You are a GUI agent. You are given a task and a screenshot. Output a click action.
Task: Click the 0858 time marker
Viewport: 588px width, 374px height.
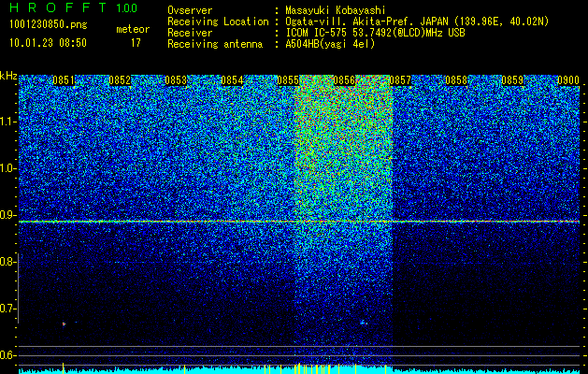click(456, 80)
